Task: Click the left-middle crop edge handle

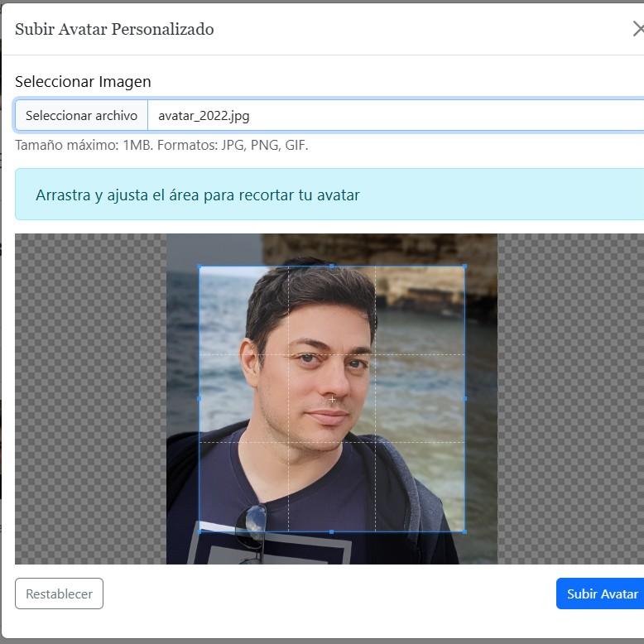Action: [x=199, y=399]
